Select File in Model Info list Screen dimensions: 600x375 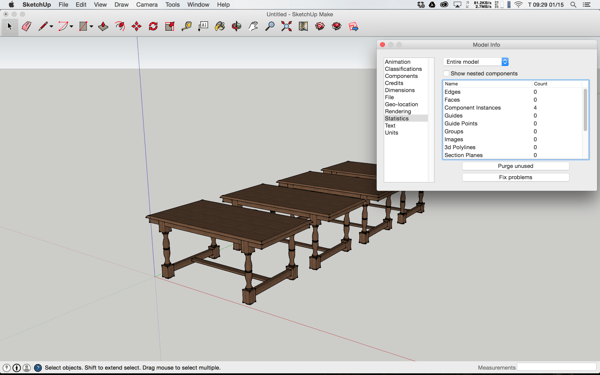tap(389, 97)
